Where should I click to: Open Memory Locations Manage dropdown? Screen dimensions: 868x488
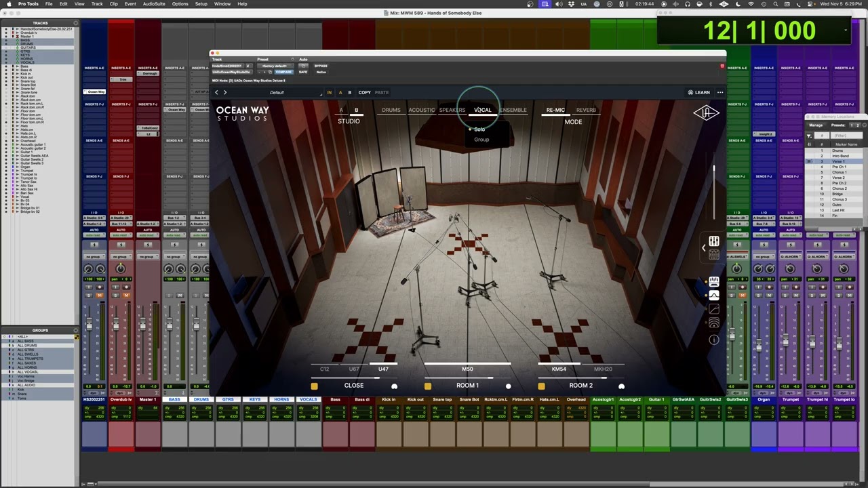[816, 125]
